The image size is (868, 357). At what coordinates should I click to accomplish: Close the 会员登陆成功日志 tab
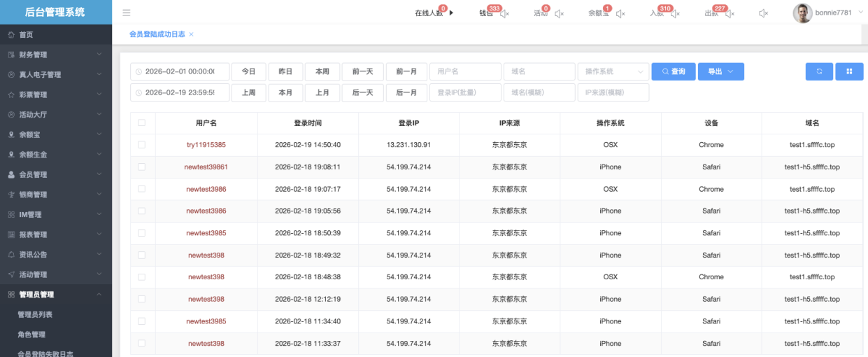tap(192, 34)
